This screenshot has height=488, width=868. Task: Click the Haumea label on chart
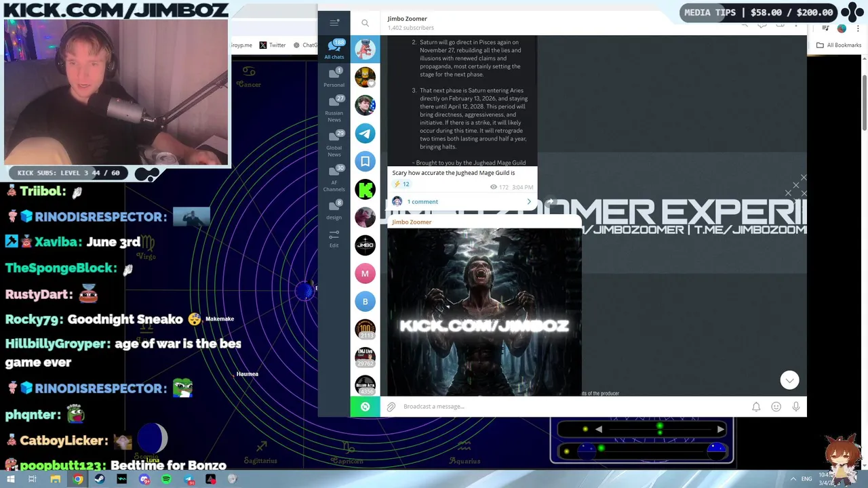coord(247,374)
